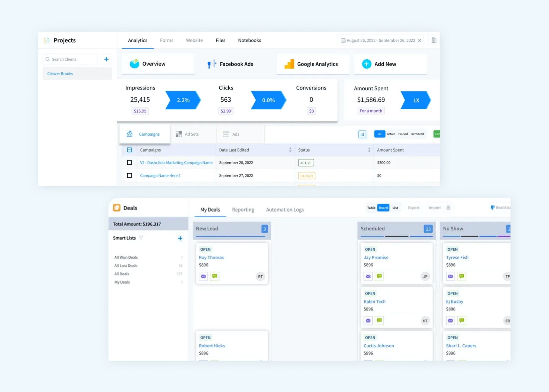Click the Ad Sets grid icon
Image resolution: width=549 pixels, height=392 pixels.
coord(179,134)
